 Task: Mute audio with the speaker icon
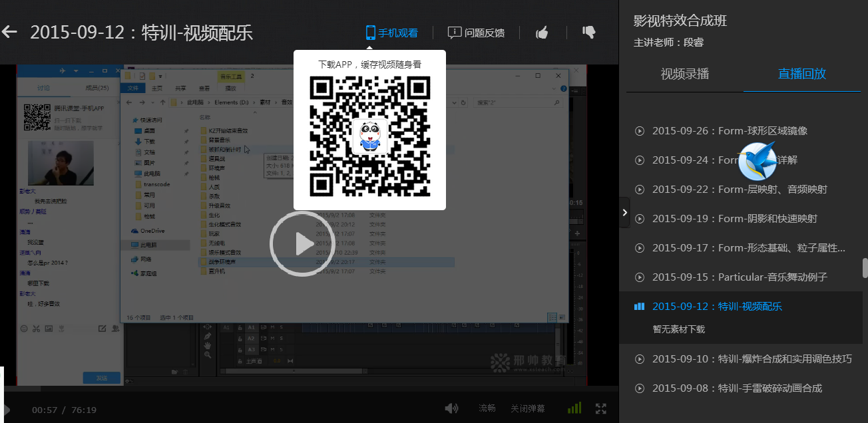coord(452,408)
